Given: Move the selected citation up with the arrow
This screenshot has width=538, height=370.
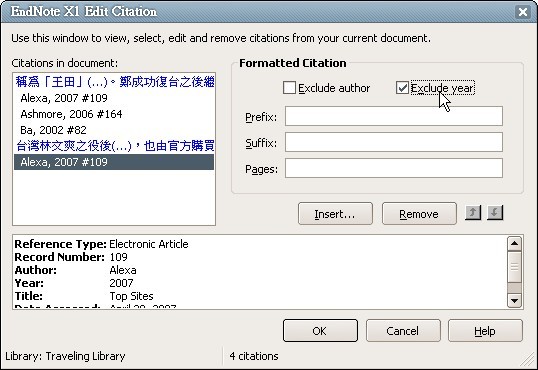Looking at the screenshot, I should tap(473, 213).
